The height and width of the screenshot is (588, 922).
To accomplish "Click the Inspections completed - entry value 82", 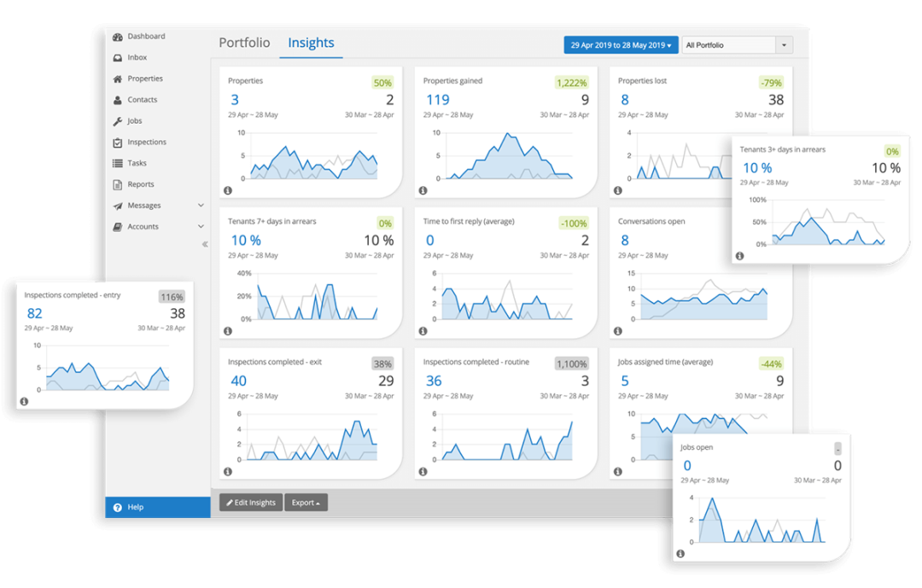I will point(35,314).
